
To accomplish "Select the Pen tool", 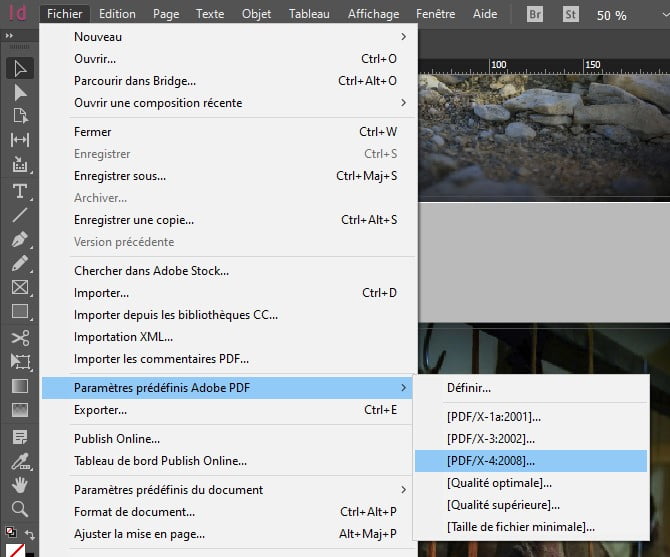I will click(x=19, y=240).
